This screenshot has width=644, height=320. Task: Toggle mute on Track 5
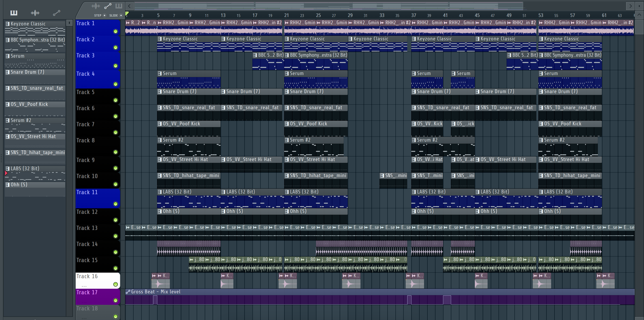(115, 100)
